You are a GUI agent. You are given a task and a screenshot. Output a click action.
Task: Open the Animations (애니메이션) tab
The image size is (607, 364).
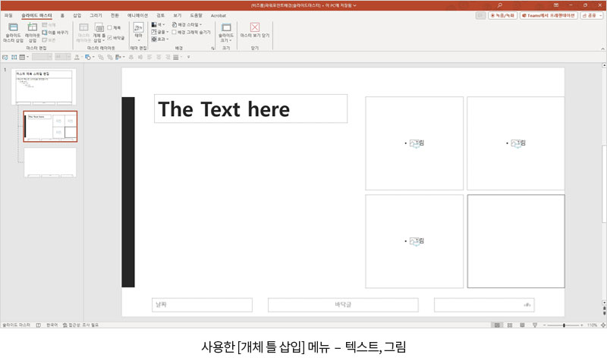pyautogui.click(x=138, y=15)
